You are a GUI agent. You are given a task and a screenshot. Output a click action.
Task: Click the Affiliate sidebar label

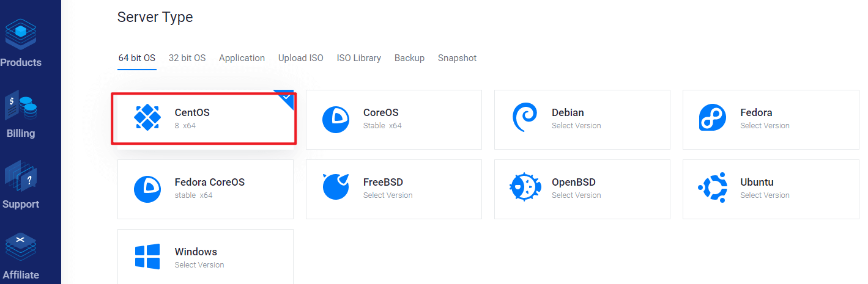[21, 275]
